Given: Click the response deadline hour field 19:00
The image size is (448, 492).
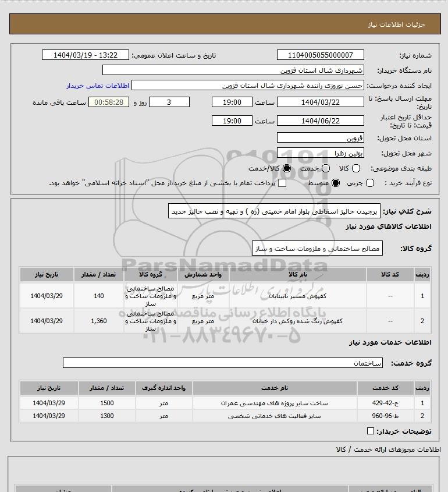Looking at the screenshot, I should tap(232, 102).
